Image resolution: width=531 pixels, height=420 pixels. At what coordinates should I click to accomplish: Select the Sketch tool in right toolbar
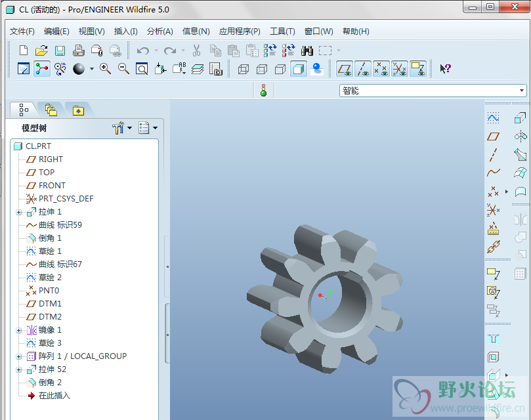coord(493,118)
